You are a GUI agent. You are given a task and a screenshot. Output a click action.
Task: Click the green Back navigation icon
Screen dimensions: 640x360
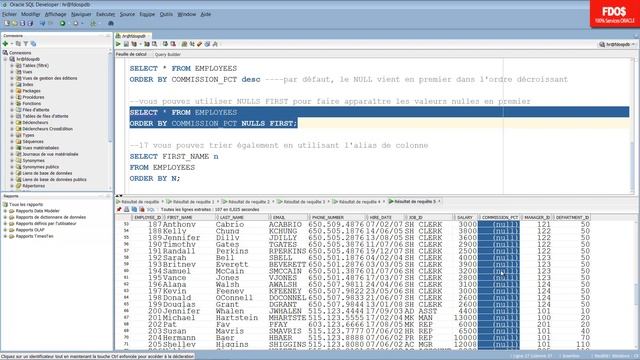(62, 23)
